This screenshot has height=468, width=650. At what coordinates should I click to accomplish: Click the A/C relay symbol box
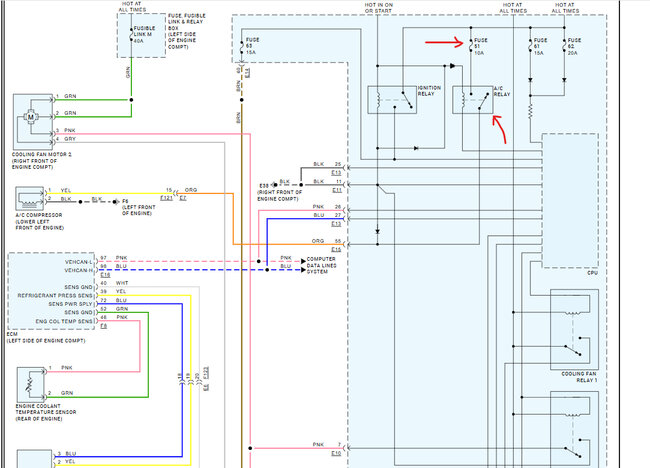tap(473, 99)
